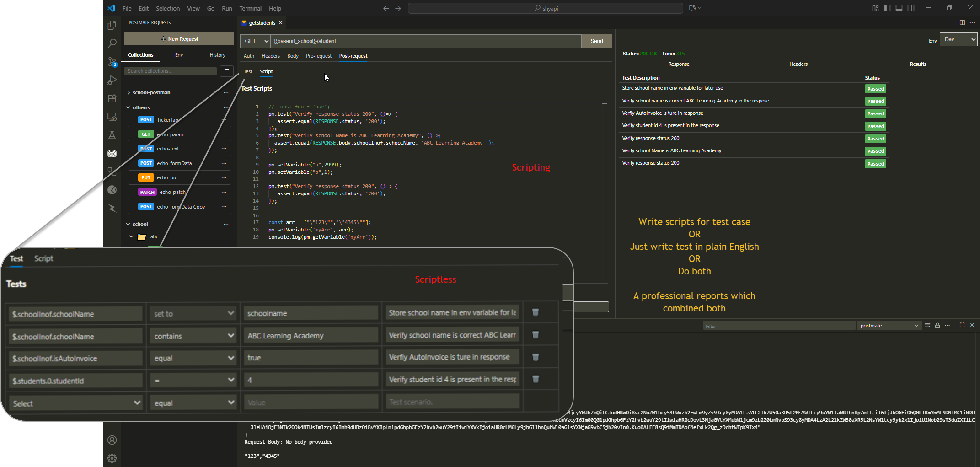This screenshot has height=467, width=980.
Task: Open Extensions view
Action: (112, 98)
